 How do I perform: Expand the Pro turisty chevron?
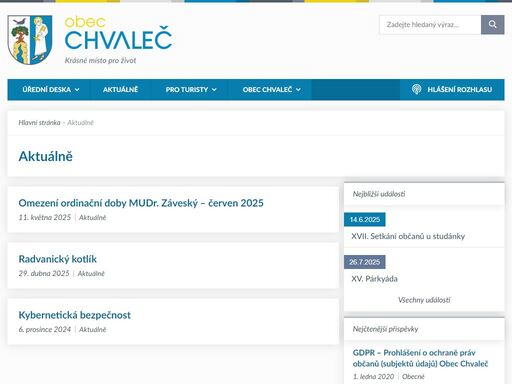pyautogui.click(x=214, y=90)
